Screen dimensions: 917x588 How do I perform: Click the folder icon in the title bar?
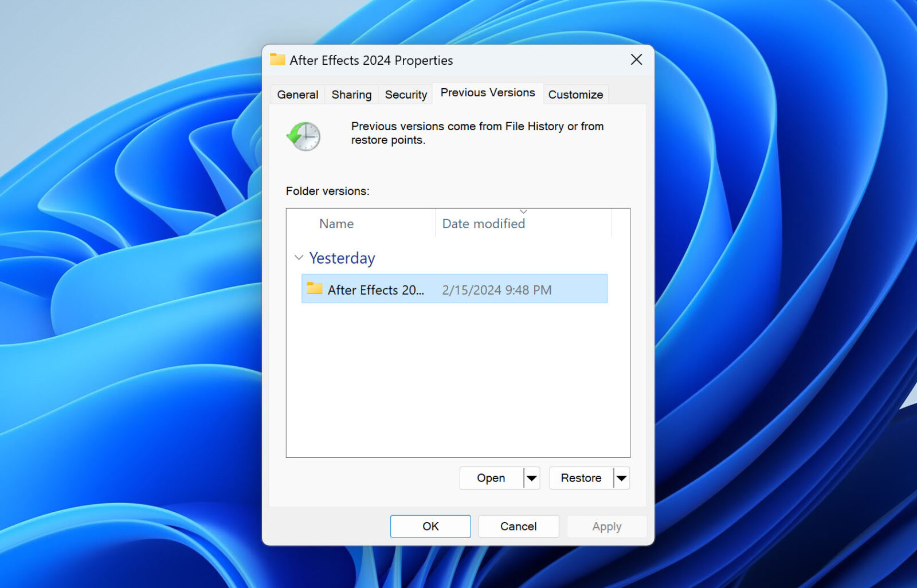[x=277, y=60]
